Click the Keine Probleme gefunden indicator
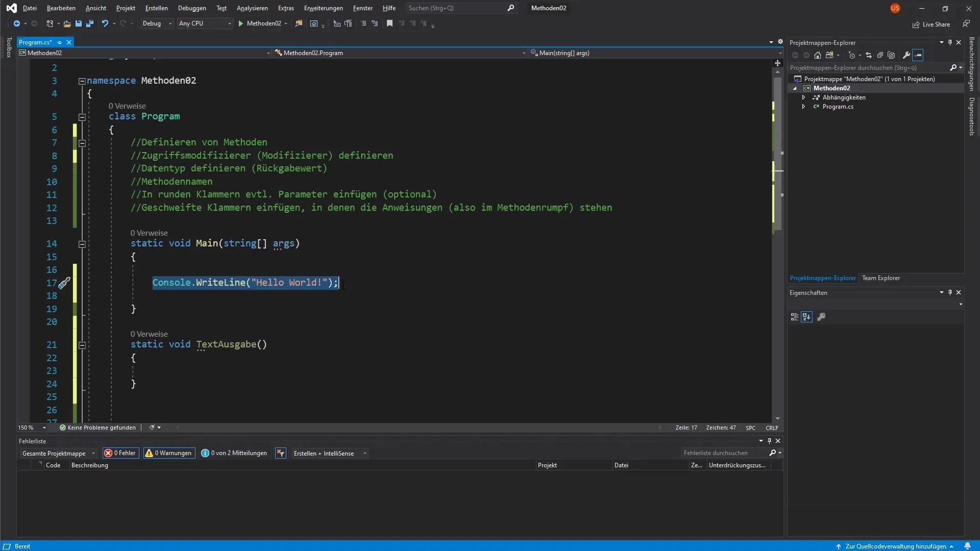 pos(97,428)
